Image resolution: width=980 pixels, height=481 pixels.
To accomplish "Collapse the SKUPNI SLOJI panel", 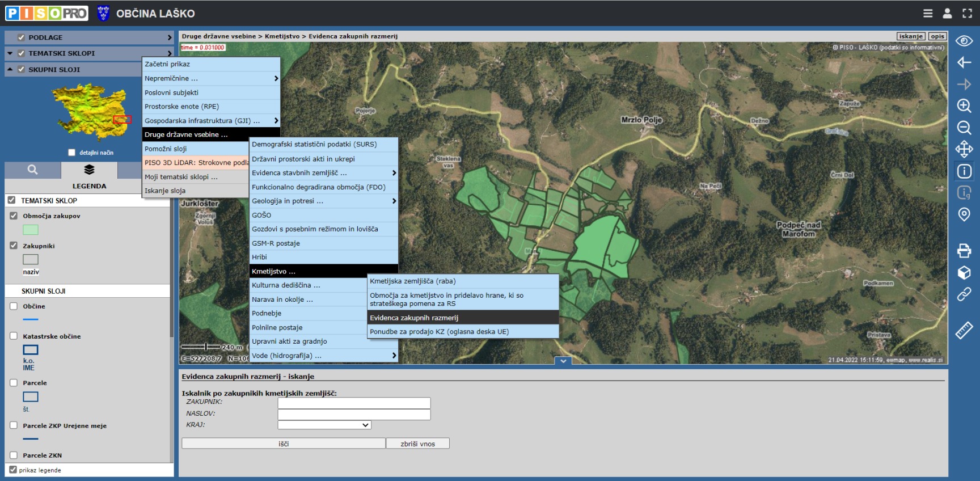I will pyautogui.click(x=10, y=69).
